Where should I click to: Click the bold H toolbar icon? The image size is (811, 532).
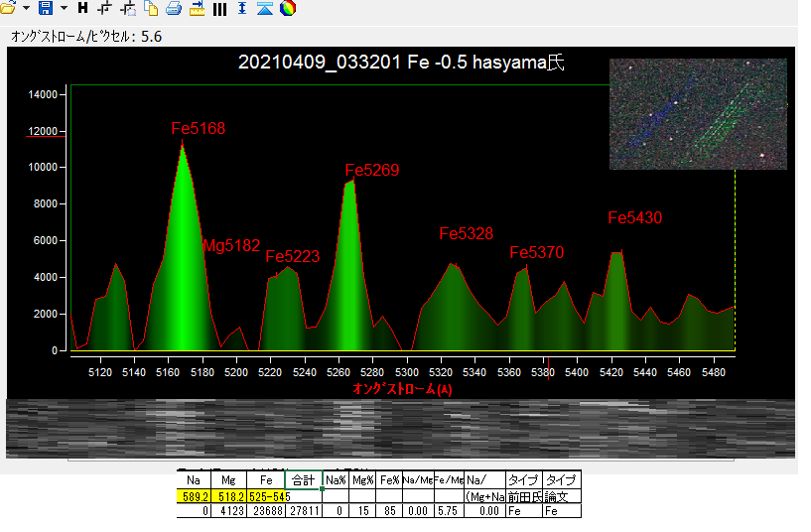coord(82,8)
